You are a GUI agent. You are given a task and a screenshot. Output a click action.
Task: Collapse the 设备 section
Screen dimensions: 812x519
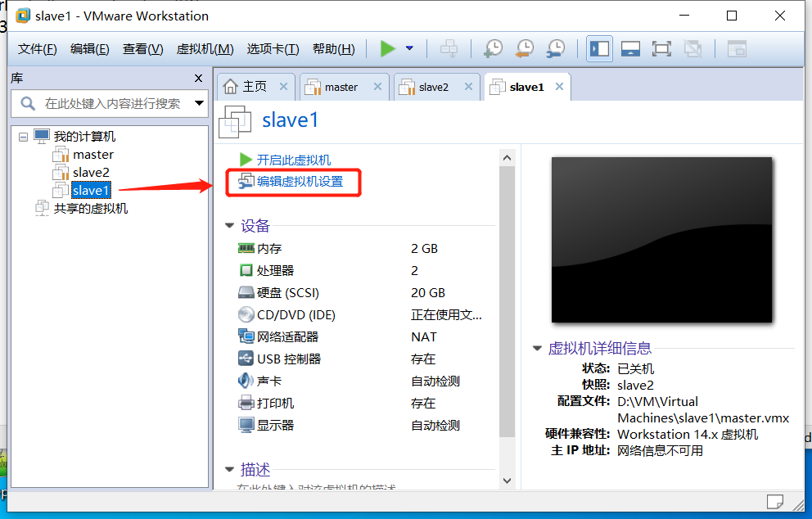(229, 226)
